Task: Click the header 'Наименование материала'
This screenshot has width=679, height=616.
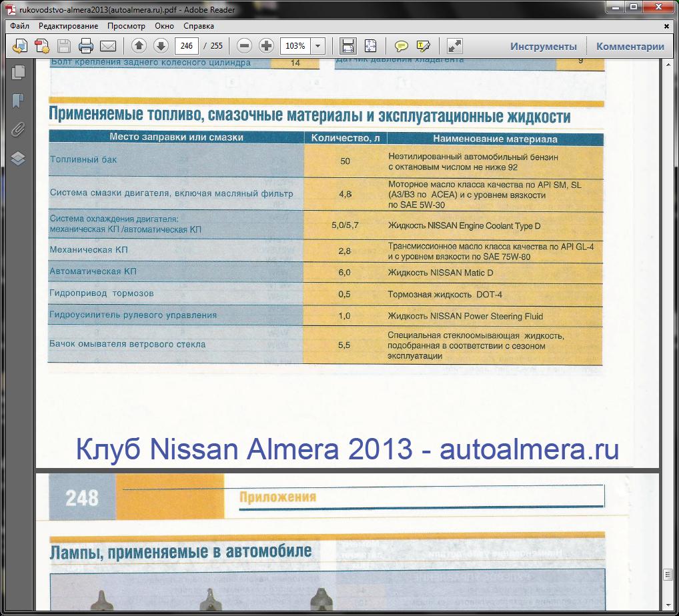Action: click(495, 139)
